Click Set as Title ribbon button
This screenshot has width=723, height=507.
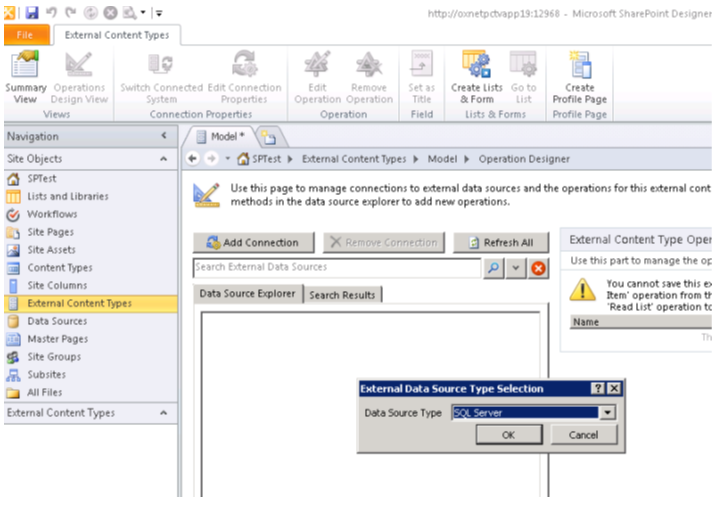tap(421, 77)
